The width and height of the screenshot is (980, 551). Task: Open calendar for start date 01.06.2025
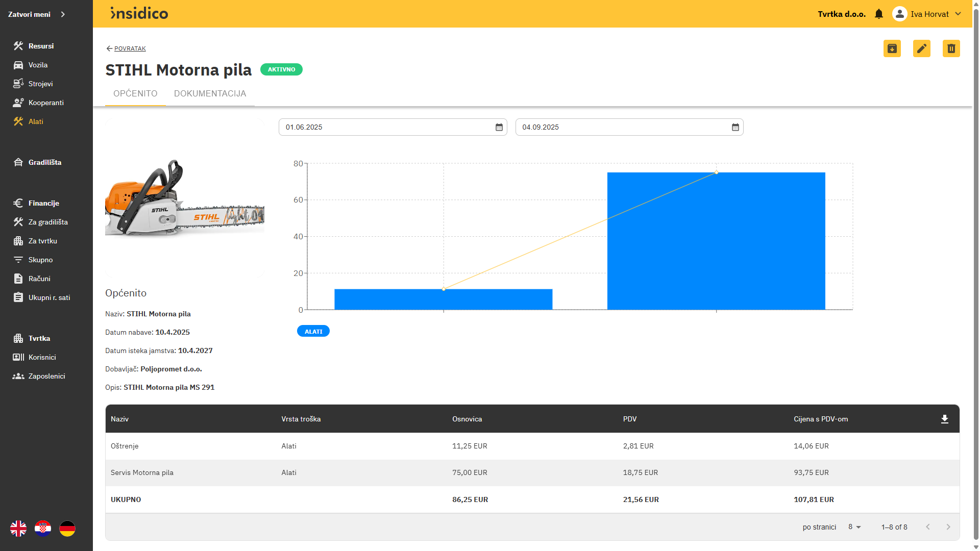click(499, 127)
